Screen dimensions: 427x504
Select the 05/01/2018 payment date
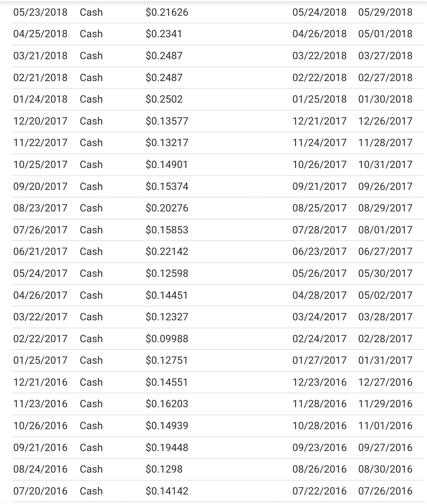click(x=385, y=34)
